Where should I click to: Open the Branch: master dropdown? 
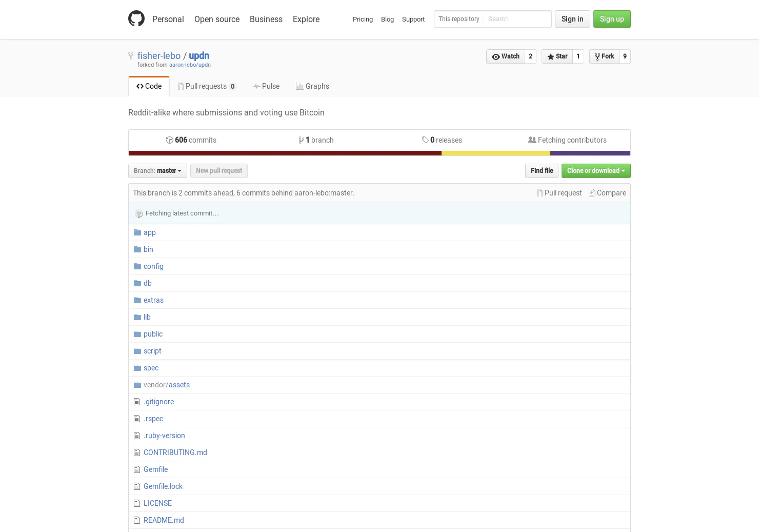tap(157, 171)
